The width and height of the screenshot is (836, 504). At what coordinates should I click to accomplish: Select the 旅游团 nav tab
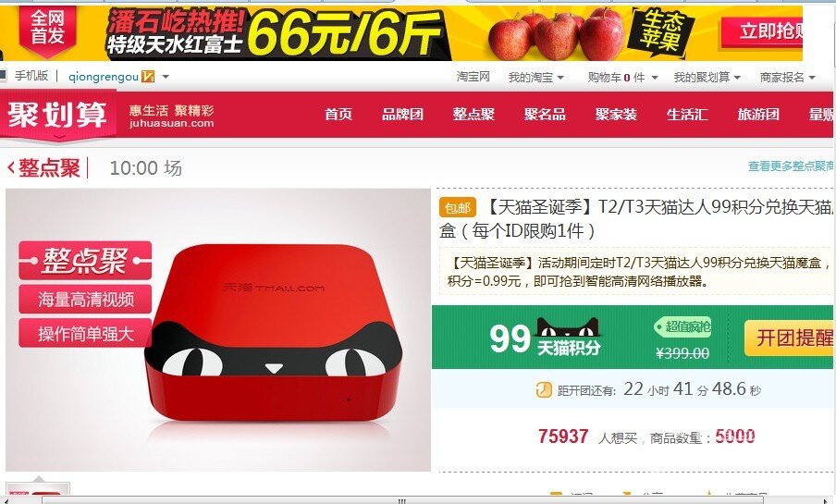[x=758, y=114]
